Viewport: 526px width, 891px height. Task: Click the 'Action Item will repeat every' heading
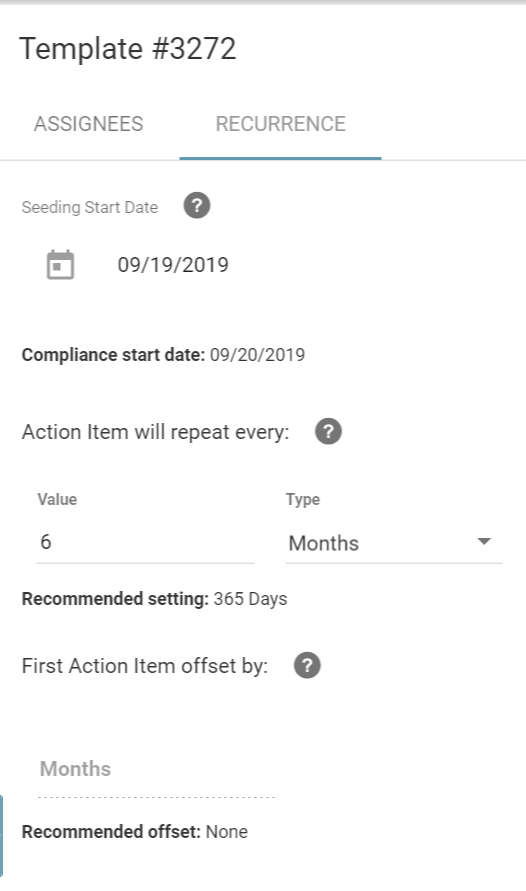click(156, 432)
